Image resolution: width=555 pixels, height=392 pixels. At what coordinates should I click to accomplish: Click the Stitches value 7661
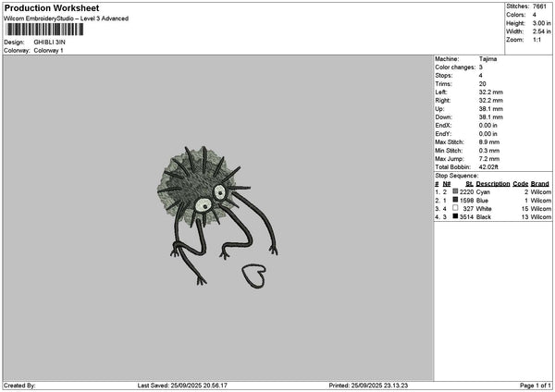coord(539,6)
